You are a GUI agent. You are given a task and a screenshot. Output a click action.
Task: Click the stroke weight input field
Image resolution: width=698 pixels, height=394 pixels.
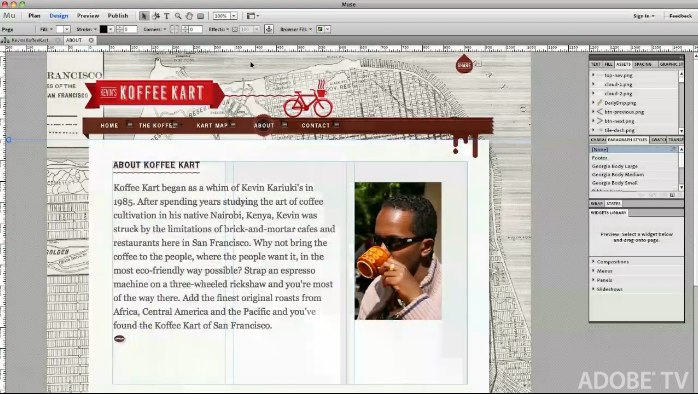(x=130, y=29)
